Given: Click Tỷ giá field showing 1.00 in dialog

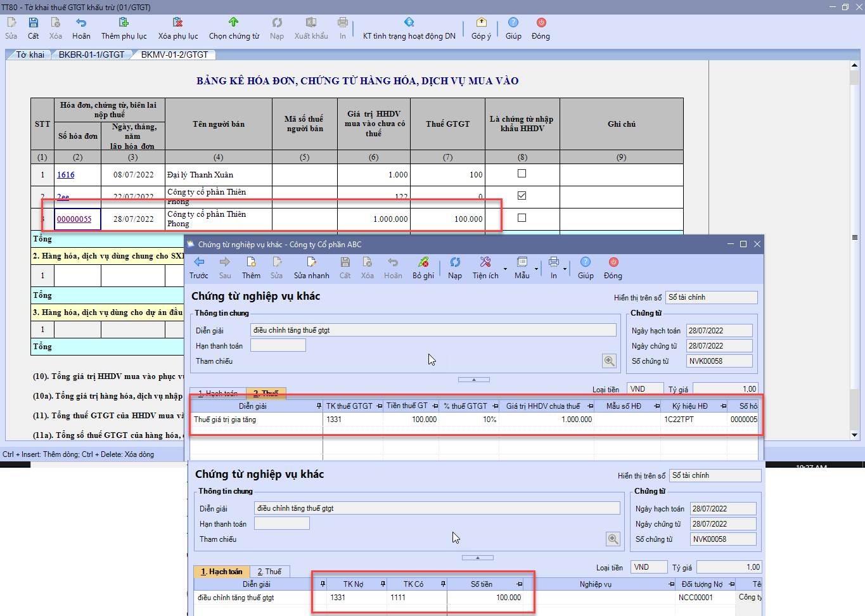Looking at the screenshot, I should [726, 389].
